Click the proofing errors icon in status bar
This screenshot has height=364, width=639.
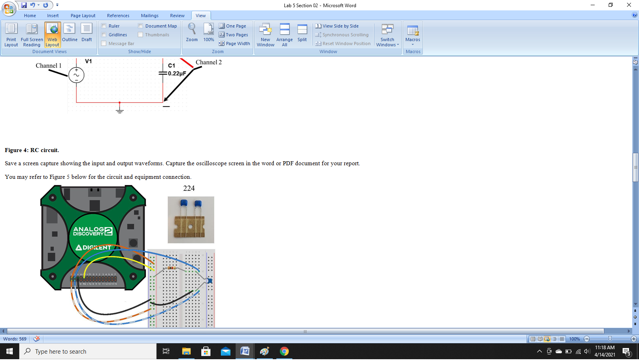[x=36, y=338]
